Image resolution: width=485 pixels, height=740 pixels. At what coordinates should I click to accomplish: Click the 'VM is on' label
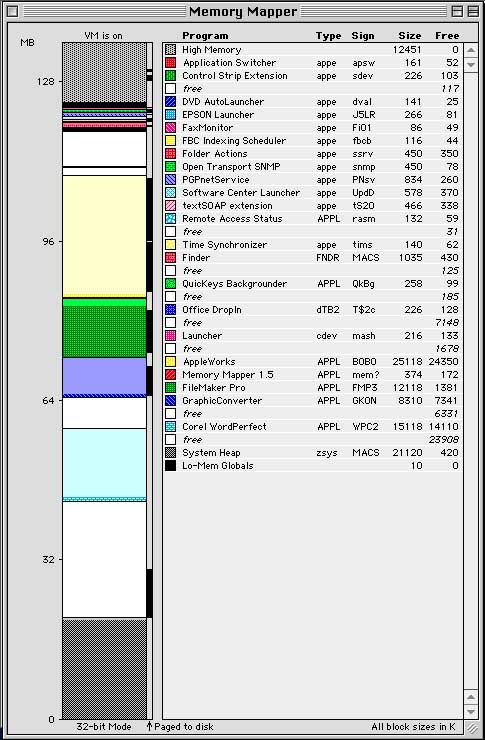[103, 36]
